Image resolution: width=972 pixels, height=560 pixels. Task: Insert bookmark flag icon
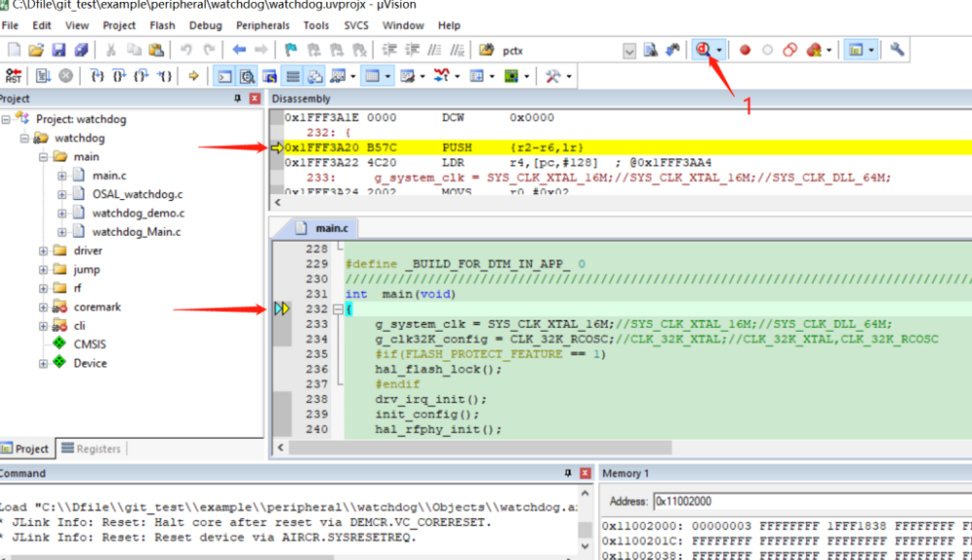pos(290,50)
